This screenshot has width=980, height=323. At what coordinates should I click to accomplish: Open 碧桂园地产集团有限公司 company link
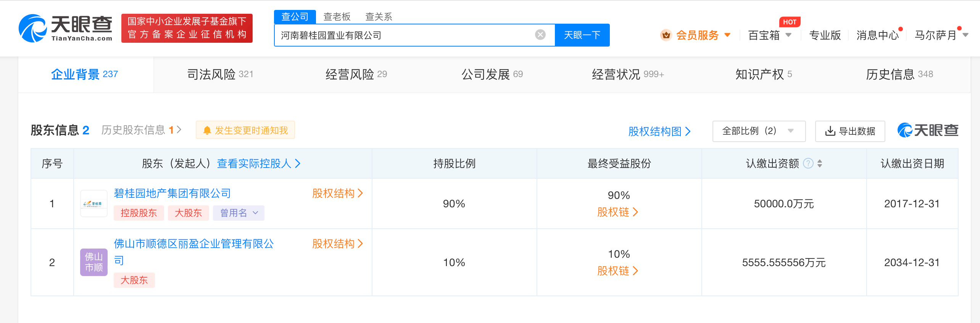[172, 193]
